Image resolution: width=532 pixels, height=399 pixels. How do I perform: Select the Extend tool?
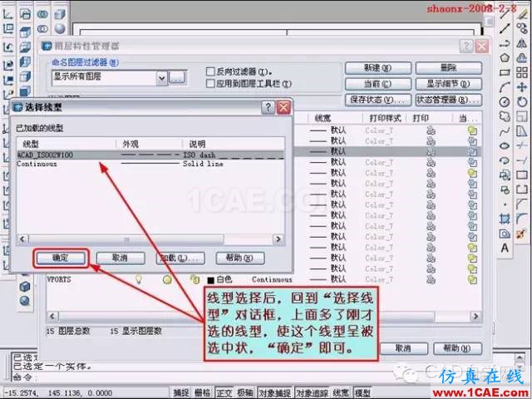click(522, 160)
